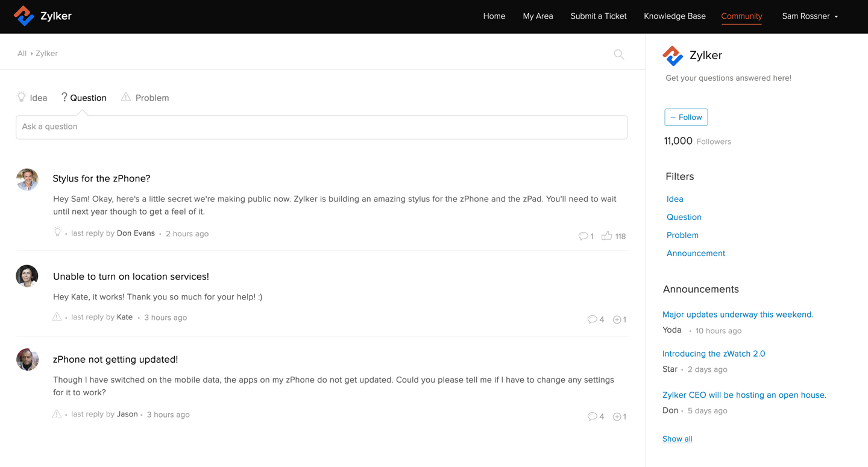Filter community posts by Announcement
The width and height of the screenshot is (868, 467).
(696, 253)
